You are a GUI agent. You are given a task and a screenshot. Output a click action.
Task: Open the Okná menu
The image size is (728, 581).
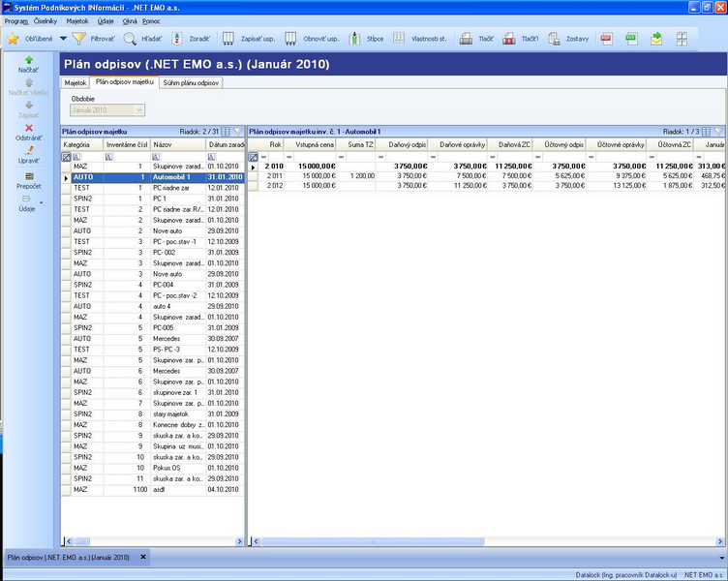(x=130, y=21)
